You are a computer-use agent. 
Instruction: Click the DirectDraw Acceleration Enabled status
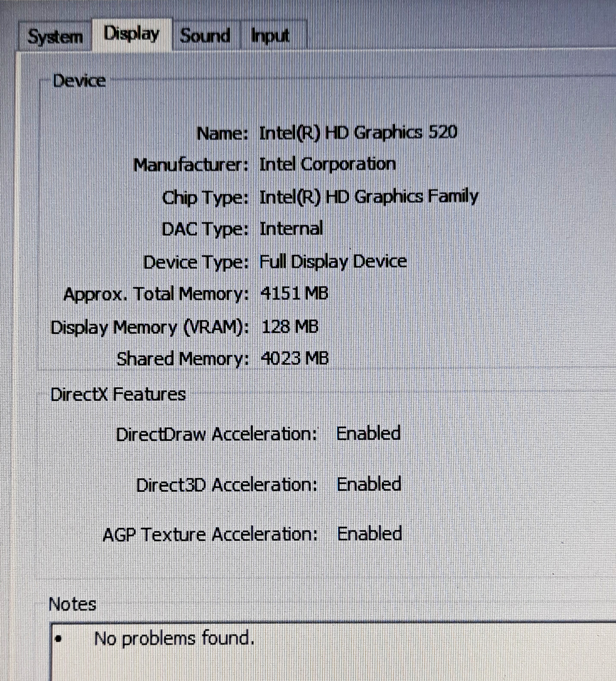pos(369,434)
